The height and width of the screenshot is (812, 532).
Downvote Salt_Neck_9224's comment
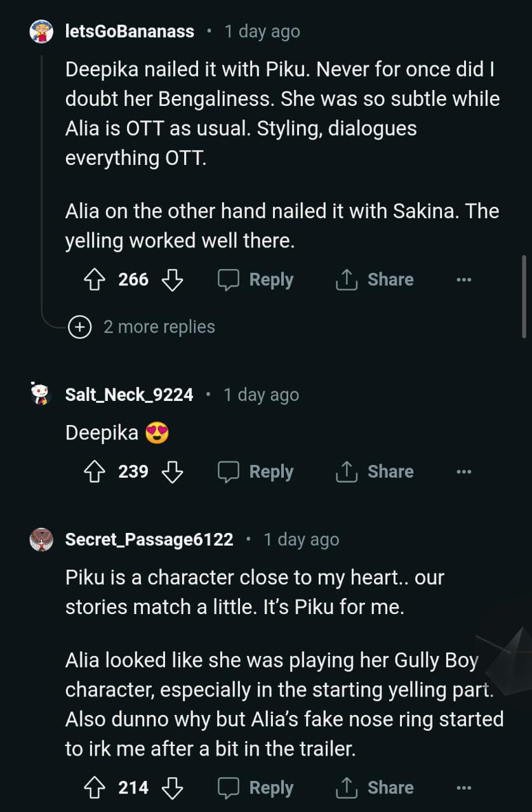(x=173, y=472)
